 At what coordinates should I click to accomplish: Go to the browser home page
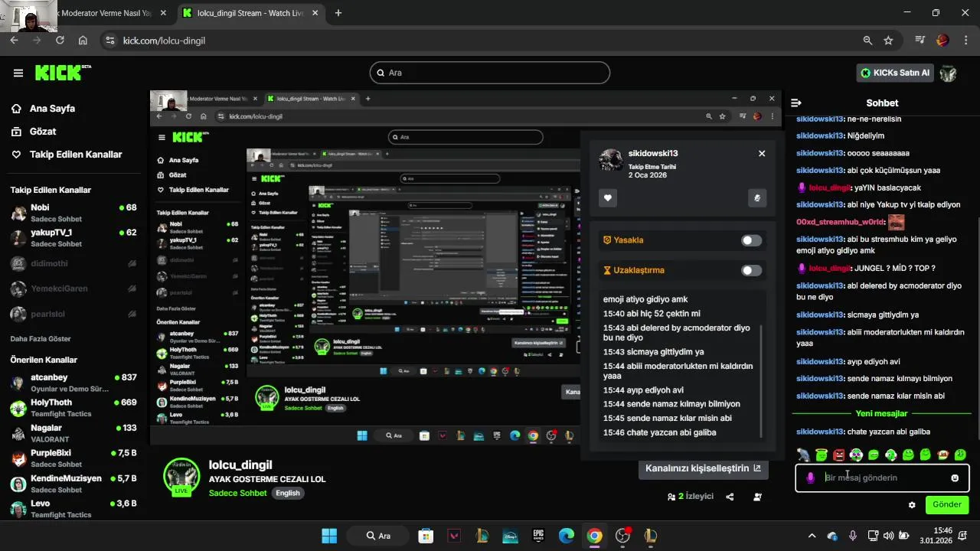[83, 41]
